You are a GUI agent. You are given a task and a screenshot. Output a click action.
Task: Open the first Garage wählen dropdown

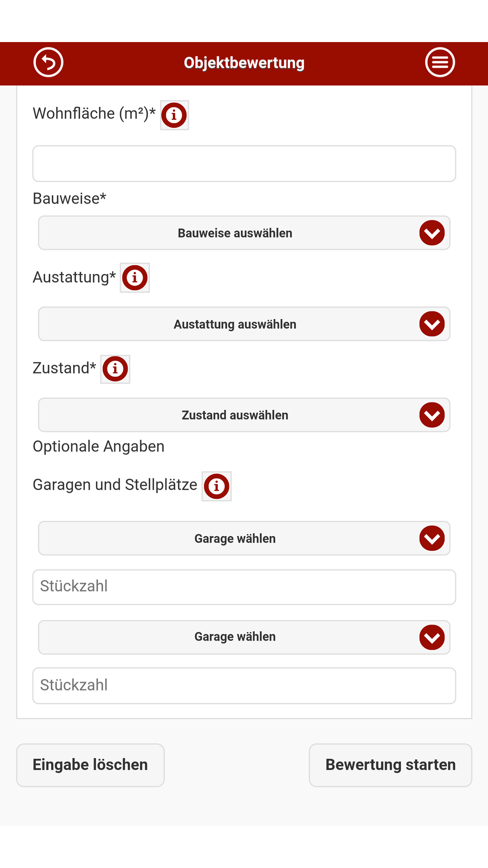point(235,538)
